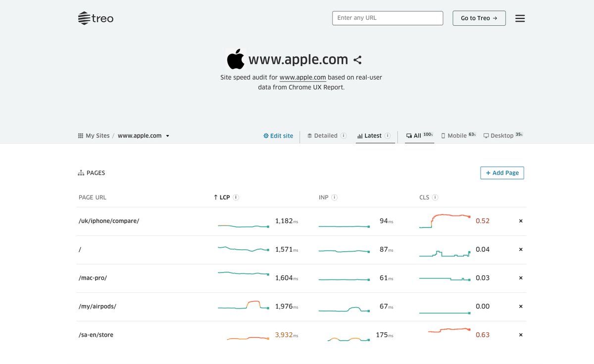Select the Mobile device filter

(458, 136)
